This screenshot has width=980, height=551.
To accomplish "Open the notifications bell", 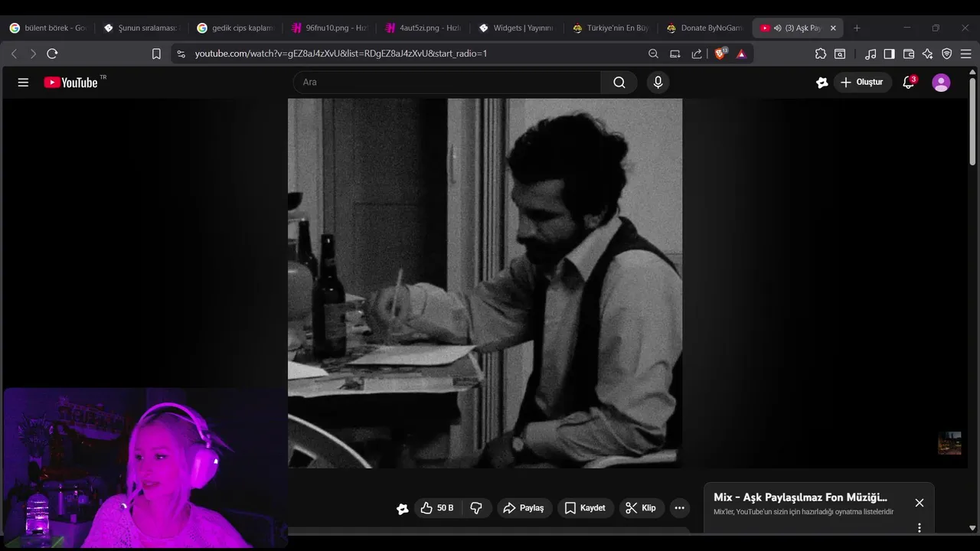I will (x=909, y=83).
